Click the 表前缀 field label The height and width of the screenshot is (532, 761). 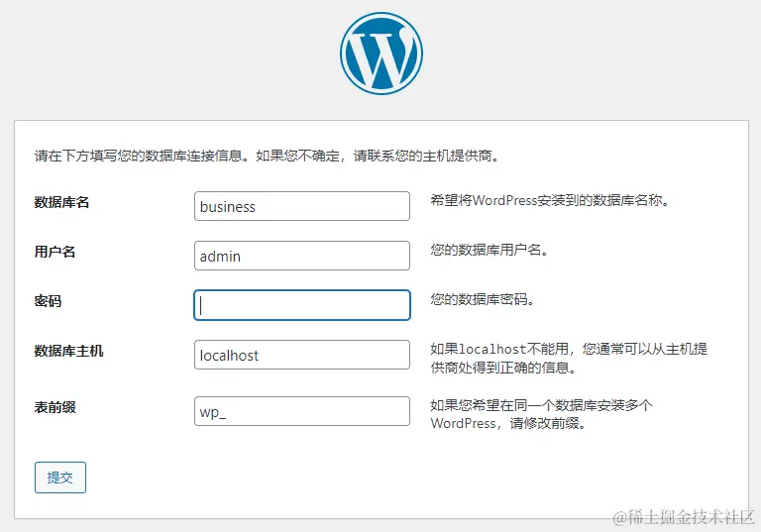coord(54,408)
